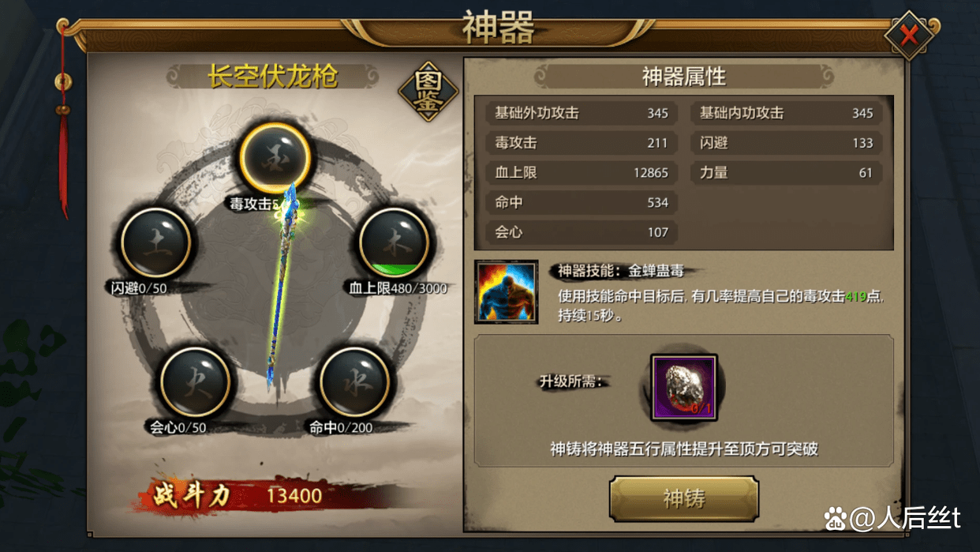This screenshot has width=980, height=552.
Task: Click the 神铸 forge button
Action: click(684, 498)
